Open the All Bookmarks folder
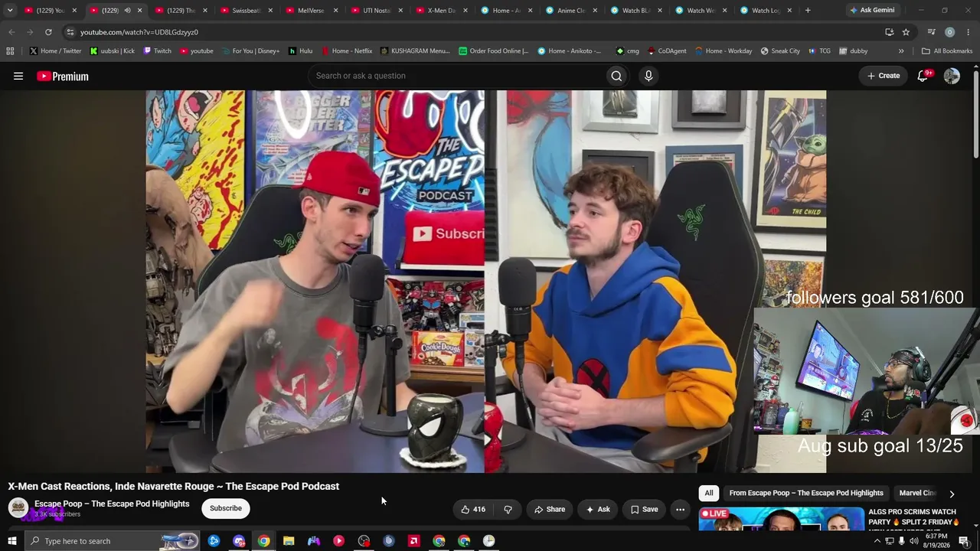The height and width of the screenshot is (551, 980). (947, 51)
